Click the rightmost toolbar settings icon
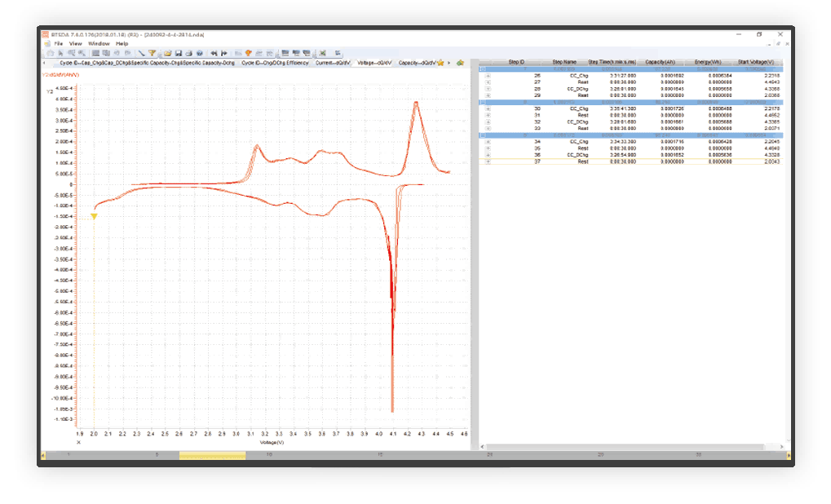Image resolution: width=831 pixels, height=504 pixels. 338,53
